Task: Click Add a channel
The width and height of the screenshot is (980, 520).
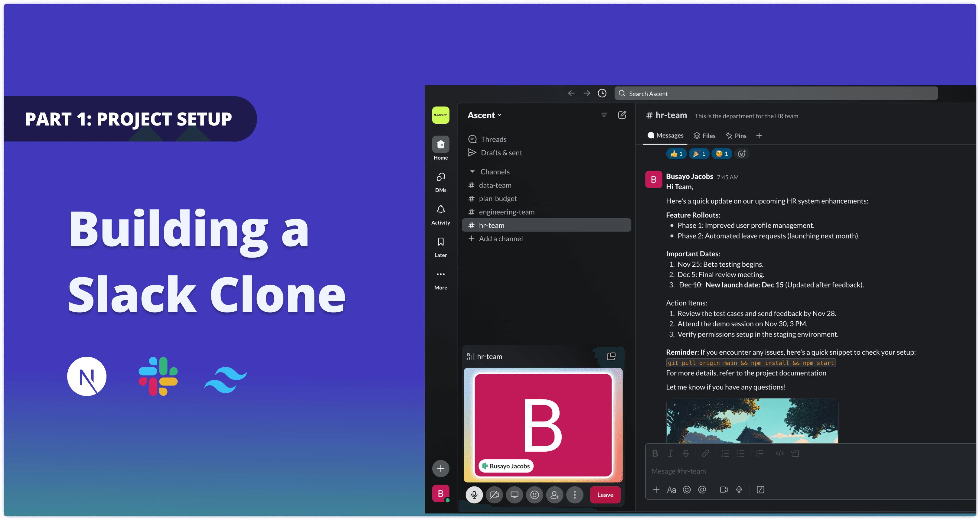Action: coord(546,238)
